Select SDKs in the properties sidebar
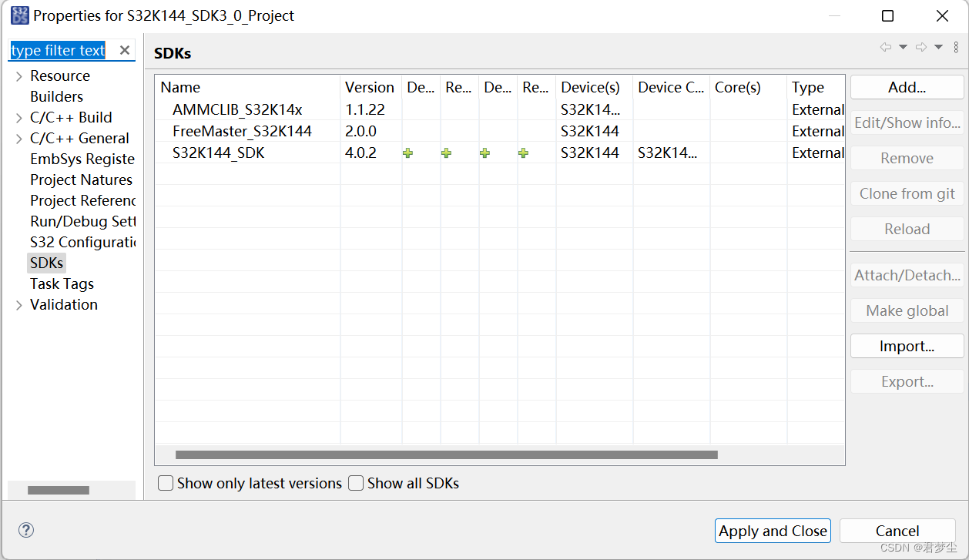The width and height of the screenshot is (969, 560). 46,263
